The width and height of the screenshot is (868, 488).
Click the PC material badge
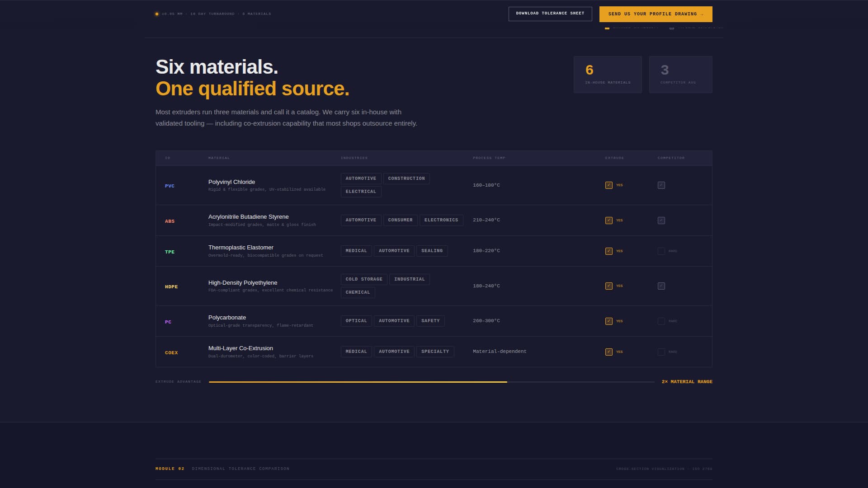pyautogui.click(x=169, y=322)
